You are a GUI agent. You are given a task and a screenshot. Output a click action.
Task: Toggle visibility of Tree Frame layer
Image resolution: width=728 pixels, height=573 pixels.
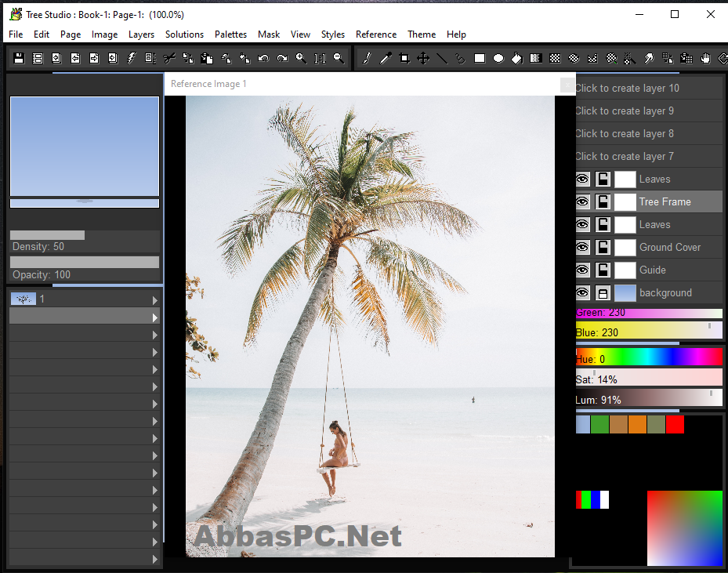click(582, 202)
